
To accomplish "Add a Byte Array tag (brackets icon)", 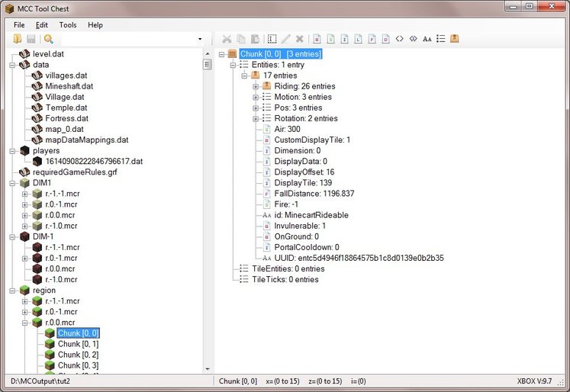I will click(400, 38).
